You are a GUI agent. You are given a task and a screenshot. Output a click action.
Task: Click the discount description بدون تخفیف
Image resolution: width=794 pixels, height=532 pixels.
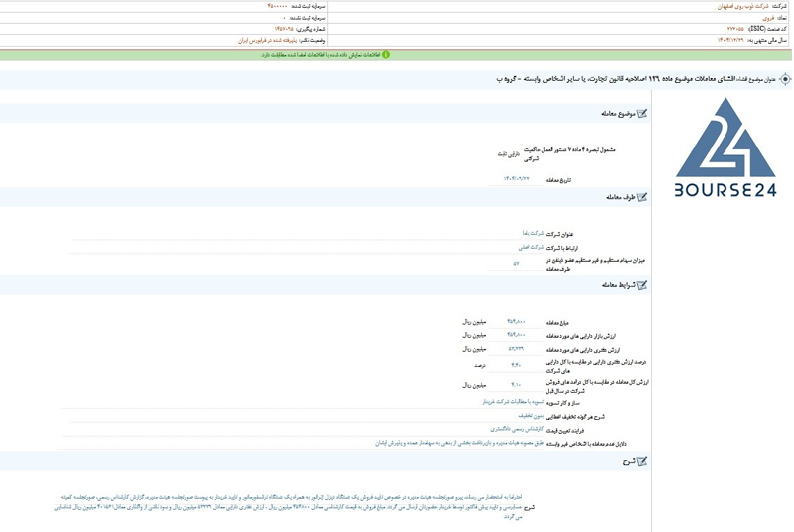pyautogui.click(x=531, y=416)
